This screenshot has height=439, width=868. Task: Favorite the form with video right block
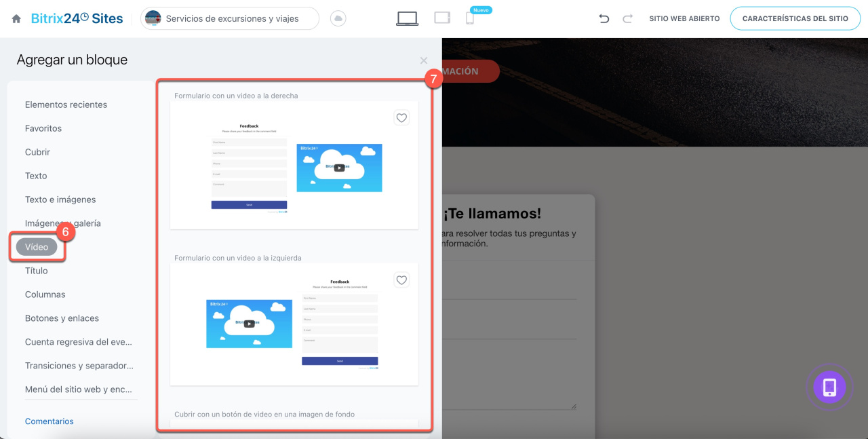(x=401, y=118)
